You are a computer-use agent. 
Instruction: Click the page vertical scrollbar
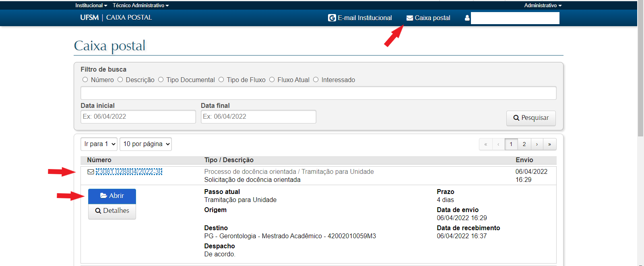click(x=640, y=80)
